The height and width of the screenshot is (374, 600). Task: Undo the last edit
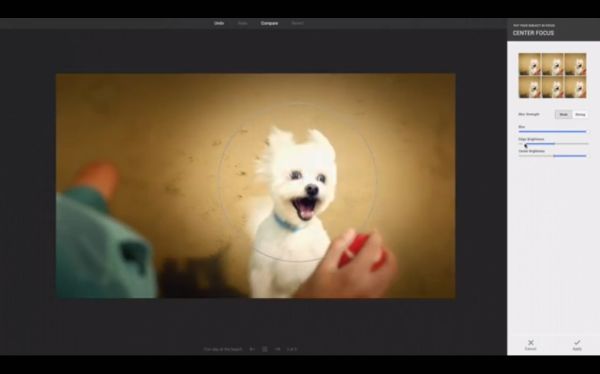tap(219, 23)
